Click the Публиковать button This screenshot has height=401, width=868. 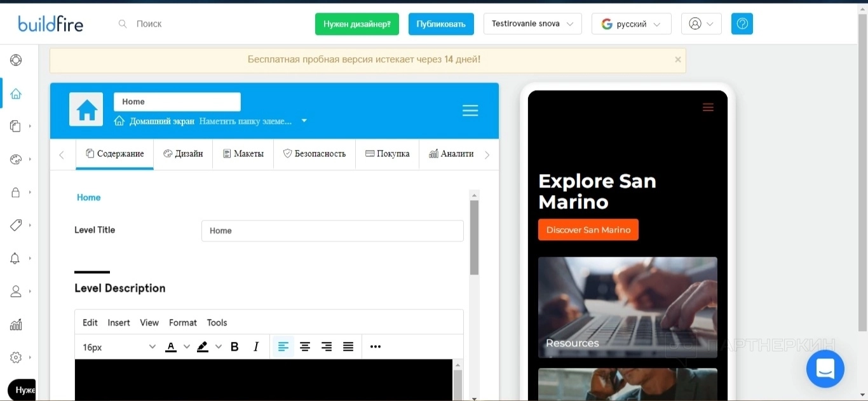[441, 24]
